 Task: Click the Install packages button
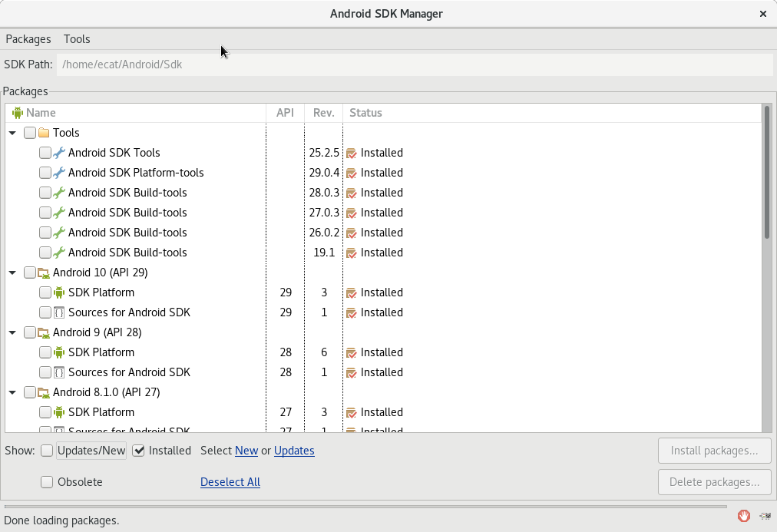point(715,451)
